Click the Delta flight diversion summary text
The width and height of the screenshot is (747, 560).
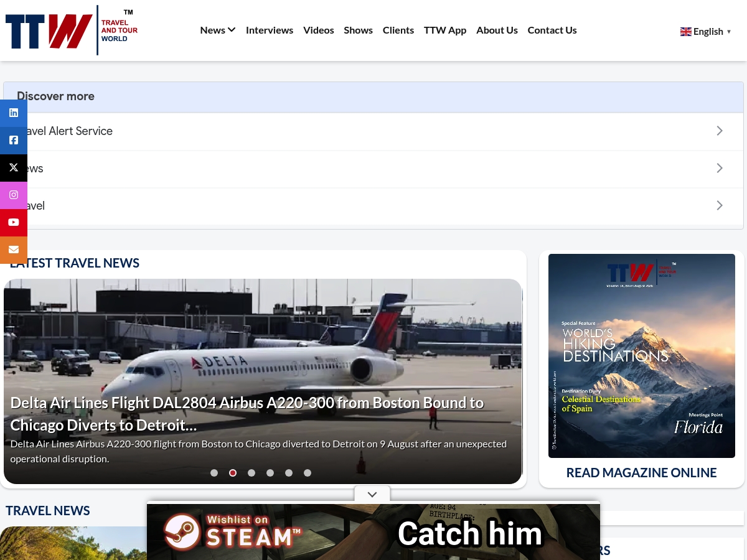click(x=258, y=452)
